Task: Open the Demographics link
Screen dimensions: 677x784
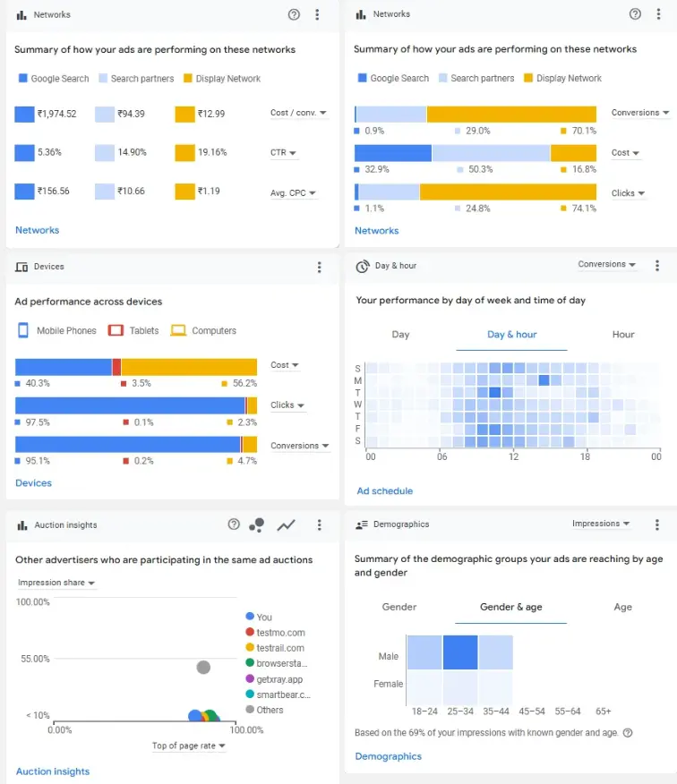Action: 388,756
